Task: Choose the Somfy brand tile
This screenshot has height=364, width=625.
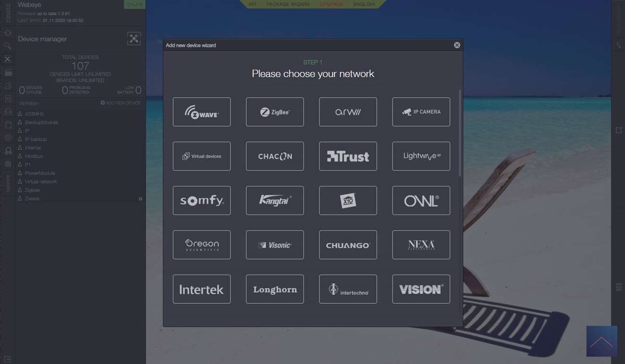Action: click(x=201, y=201)
